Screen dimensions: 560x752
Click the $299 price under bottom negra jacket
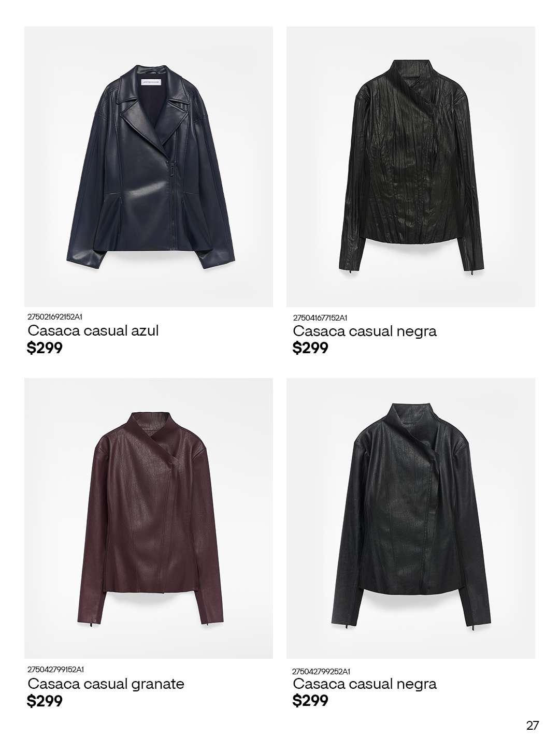coord(310,701)
